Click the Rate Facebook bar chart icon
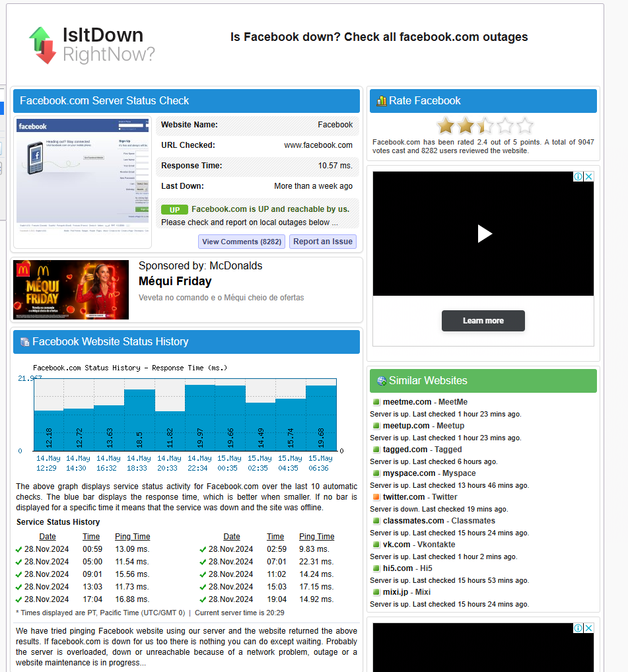The image size is (628, 672). point(381,101)
